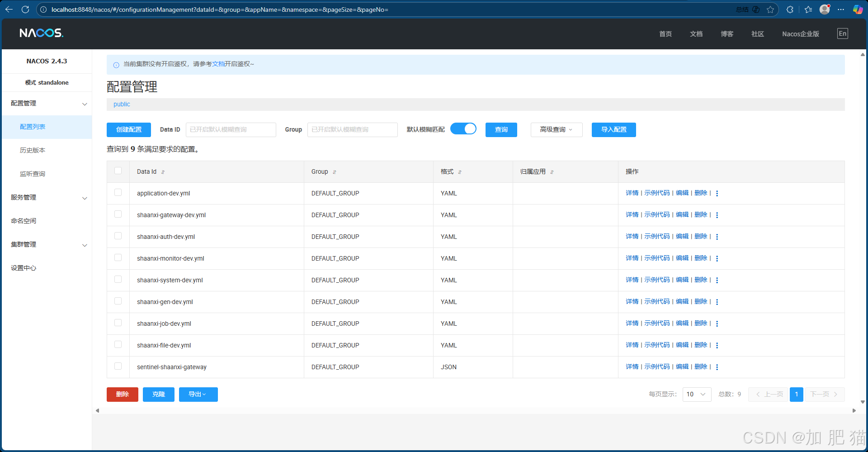Collapse the 配置管理 sidebar section
Viewport: 868px width, 452px height.
tap(47, 104)
